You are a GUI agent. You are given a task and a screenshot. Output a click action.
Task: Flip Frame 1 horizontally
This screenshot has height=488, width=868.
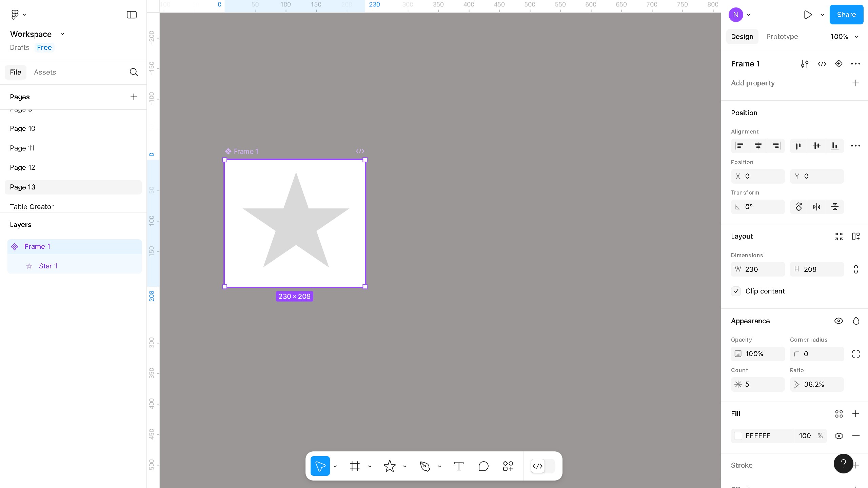coord(816,207)
